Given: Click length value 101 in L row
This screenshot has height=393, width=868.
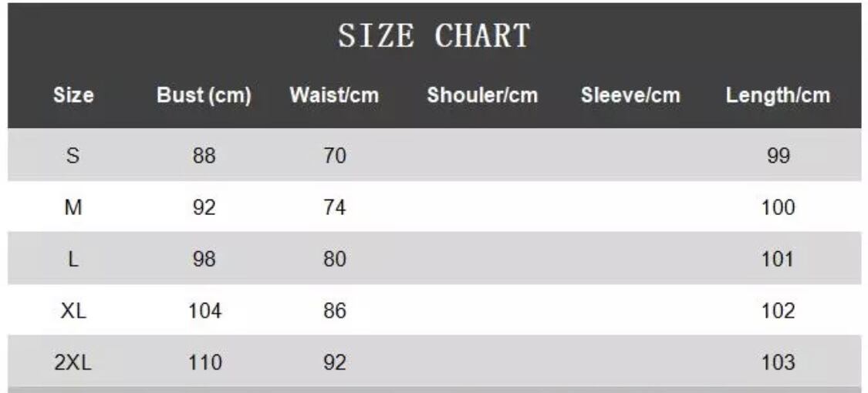Looking at the screenshot, I should 778,259.
